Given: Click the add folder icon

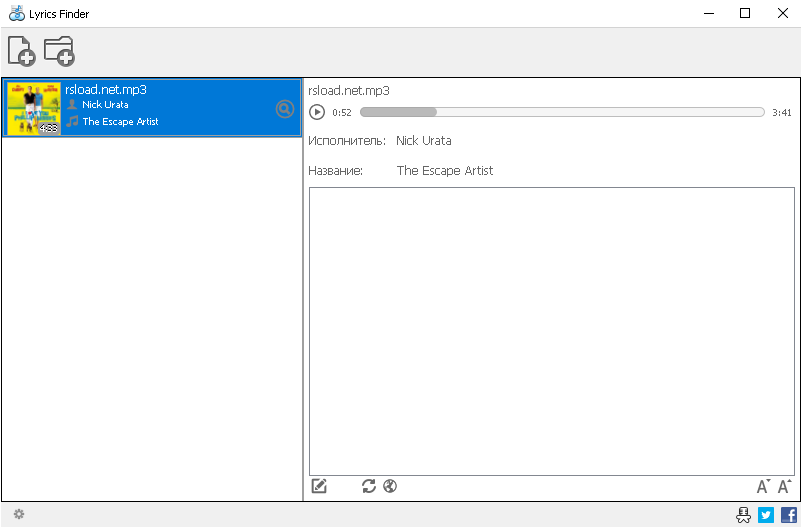Looking at the screenshot, I should 59,51.
